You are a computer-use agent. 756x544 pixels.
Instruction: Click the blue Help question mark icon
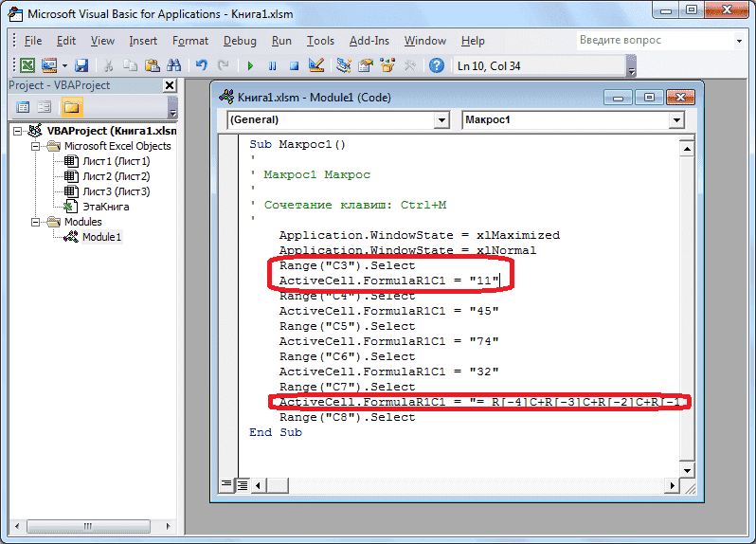point(436,66)
